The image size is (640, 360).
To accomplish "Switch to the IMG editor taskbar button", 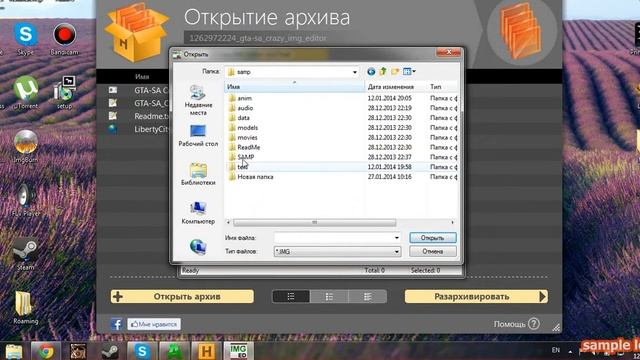I will (x=238, y=351).
